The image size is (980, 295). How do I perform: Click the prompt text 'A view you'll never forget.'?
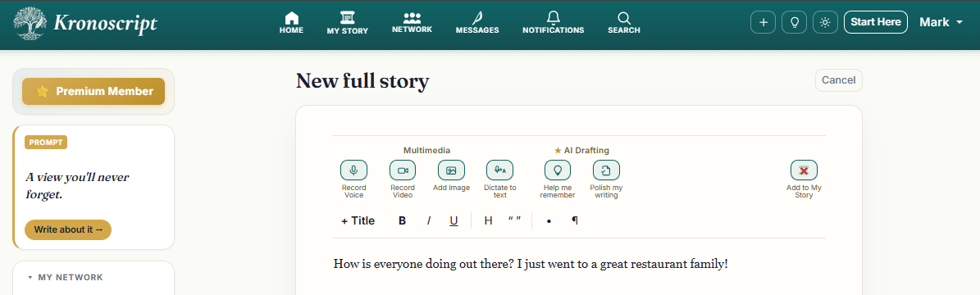pos(77,186)
